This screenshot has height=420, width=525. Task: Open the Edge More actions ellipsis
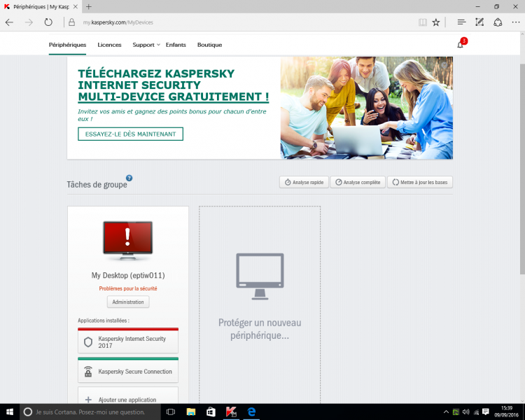516,22
